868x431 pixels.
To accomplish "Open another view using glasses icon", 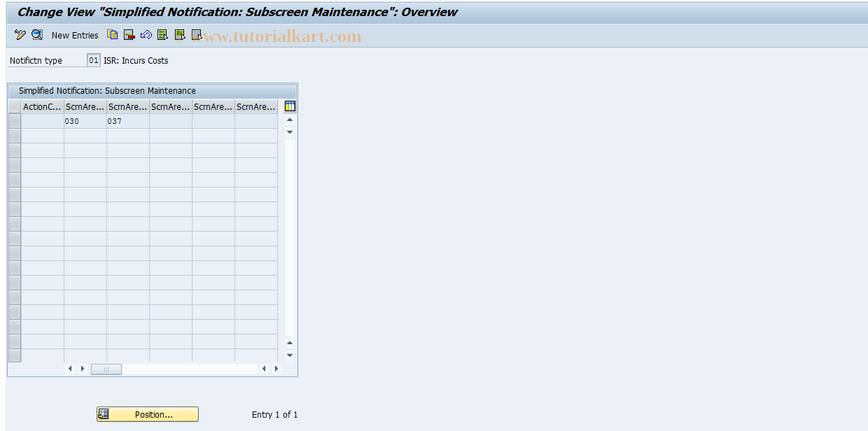I will pyautogui.click(x=37, y=35).
